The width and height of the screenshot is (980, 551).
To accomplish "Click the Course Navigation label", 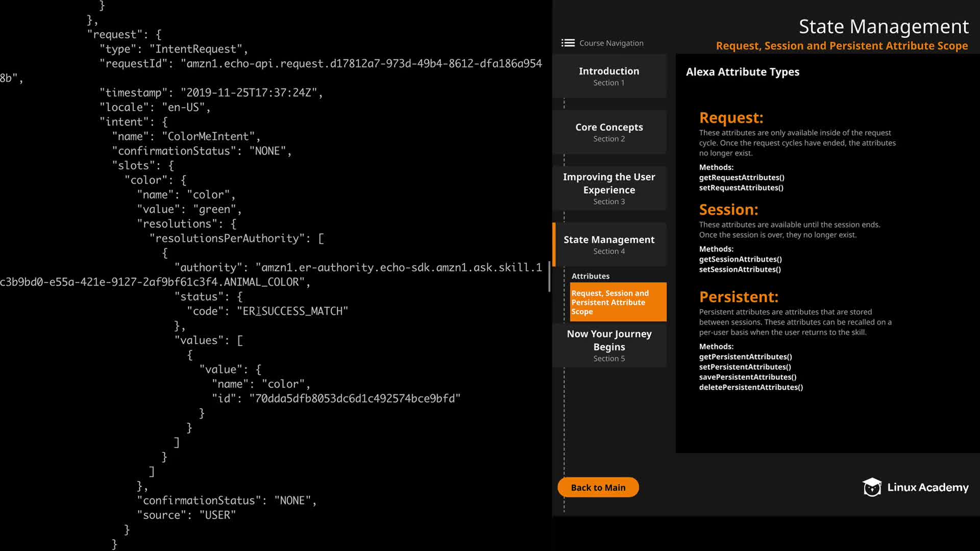I will pos(611,43).
